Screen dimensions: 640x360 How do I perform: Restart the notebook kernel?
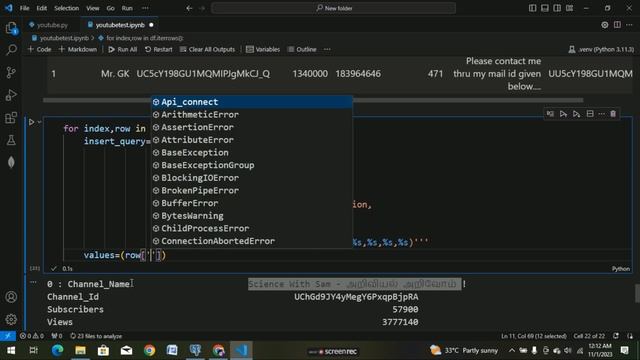pyautogui.click(x=158, y=49)
